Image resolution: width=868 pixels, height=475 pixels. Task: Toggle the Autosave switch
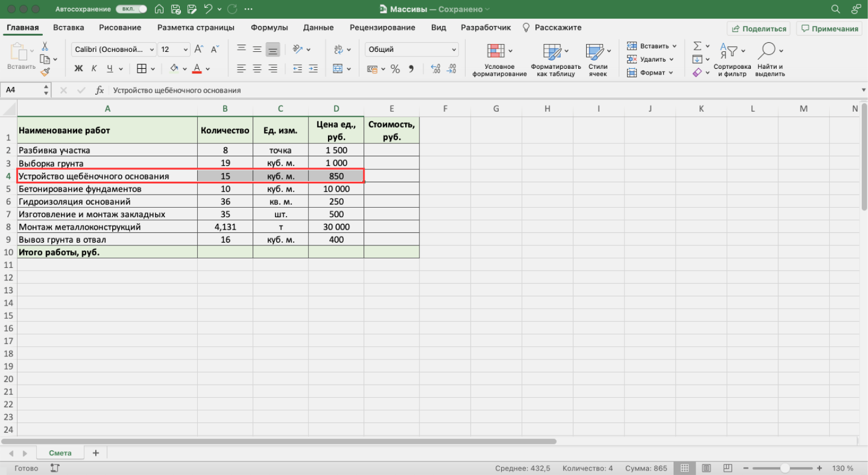click(x=131, y=9)
